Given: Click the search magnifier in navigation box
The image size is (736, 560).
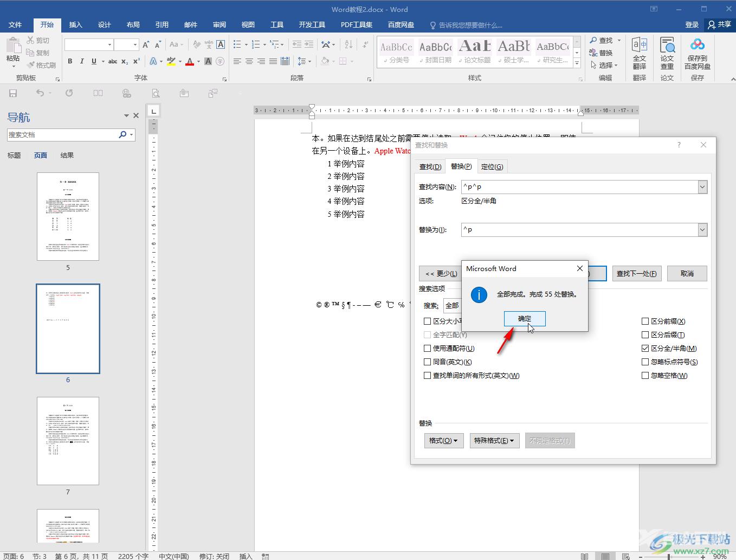Looking at the screenshot, I should (123, 134).
